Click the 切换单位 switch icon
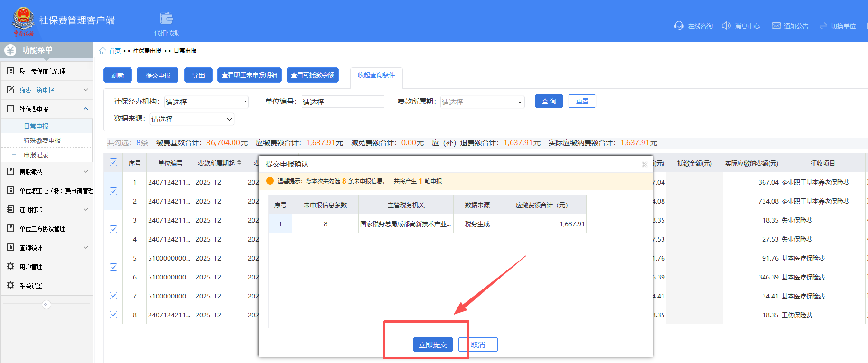 (x=823, y=26)
